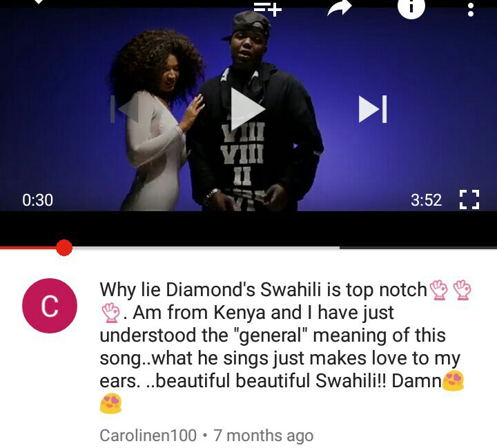Show video info cards icon

411,8
